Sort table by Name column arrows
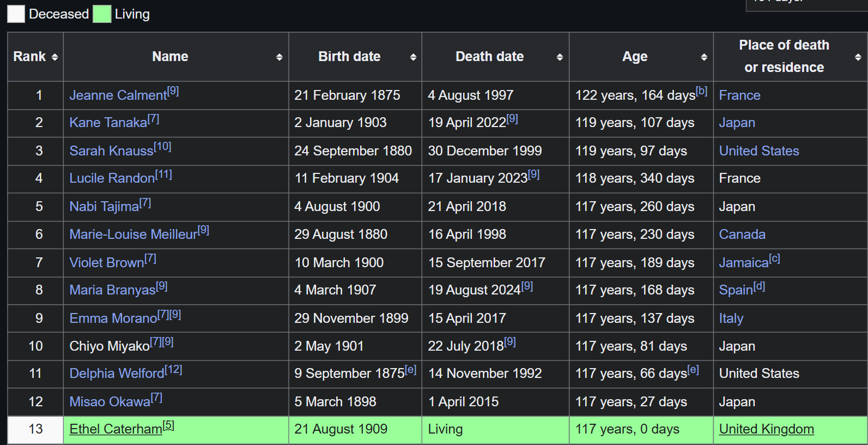The image size is (868, 445). pos(279,57)
